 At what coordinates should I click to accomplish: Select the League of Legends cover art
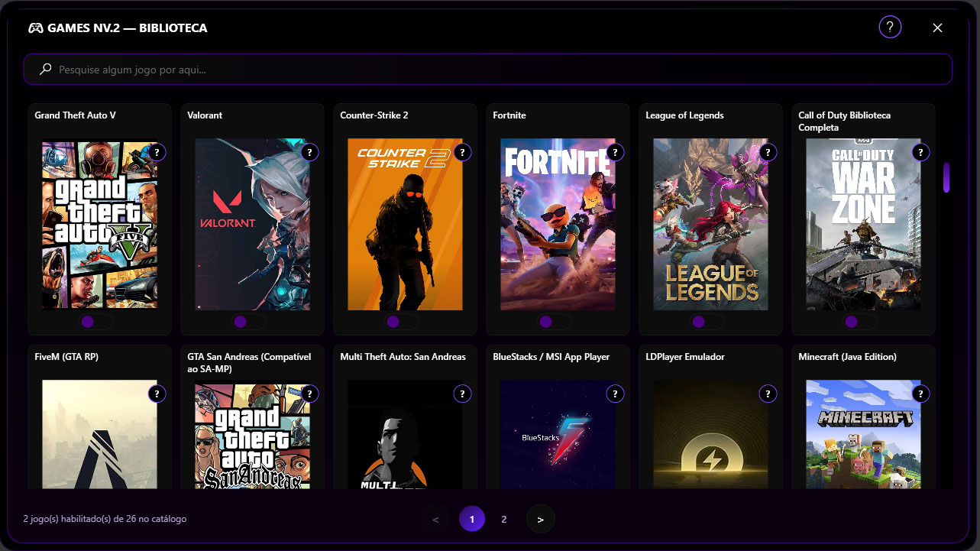(x=711, y=224)
